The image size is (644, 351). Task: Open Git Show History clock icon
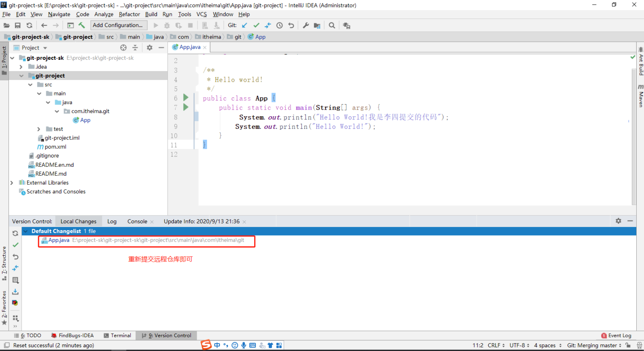pos(280,25)
